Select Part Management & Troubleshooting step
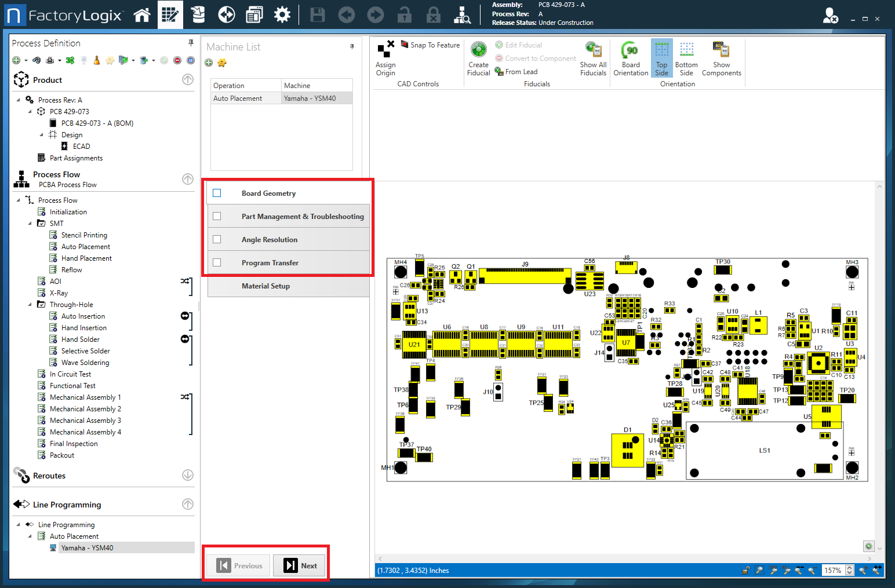The width and height of the screenshot is (895, 588). point(303,217)
